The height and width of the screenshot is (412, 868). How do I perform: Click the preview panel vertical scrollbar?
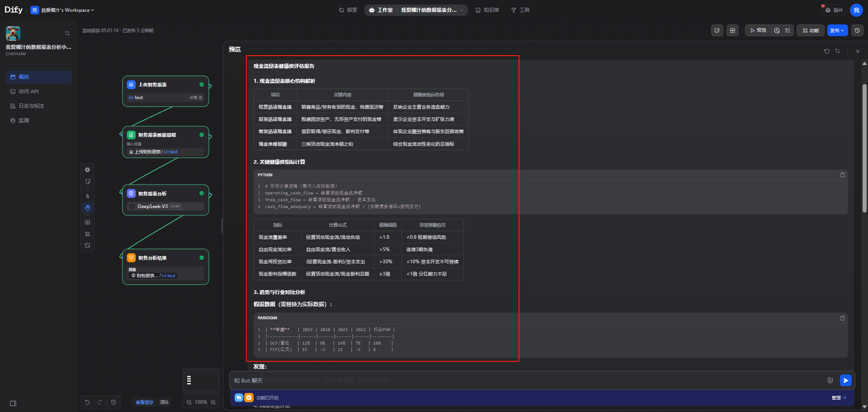[864, 149]
